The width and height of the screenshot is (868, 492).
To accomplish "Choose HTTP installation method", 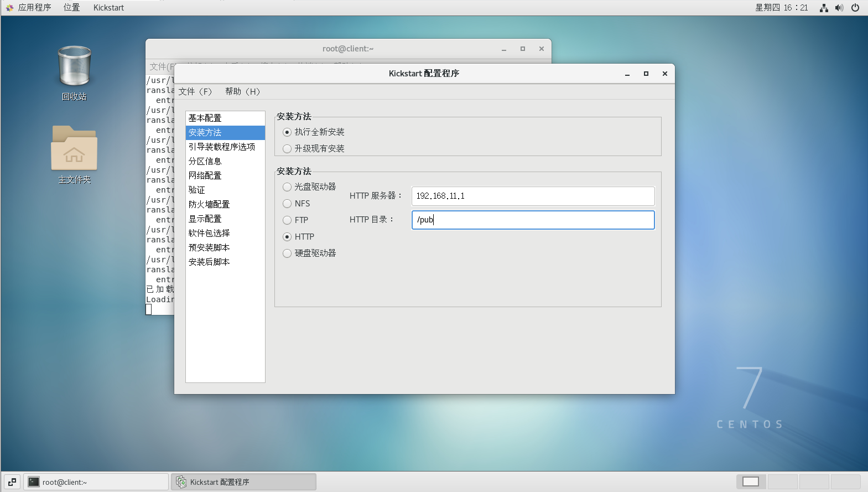I will pos(287,237).
